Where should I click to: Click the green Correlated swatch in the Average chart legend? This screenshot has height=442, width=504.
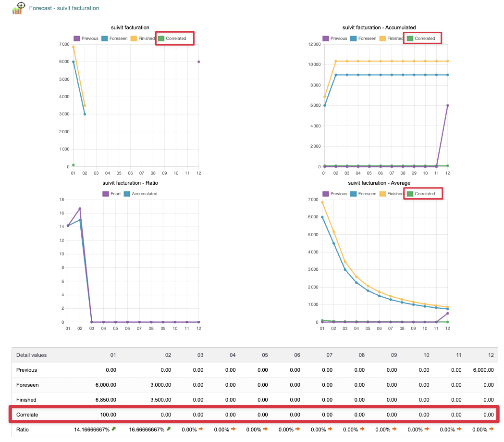pyautogui.click(x=410, y=194)
